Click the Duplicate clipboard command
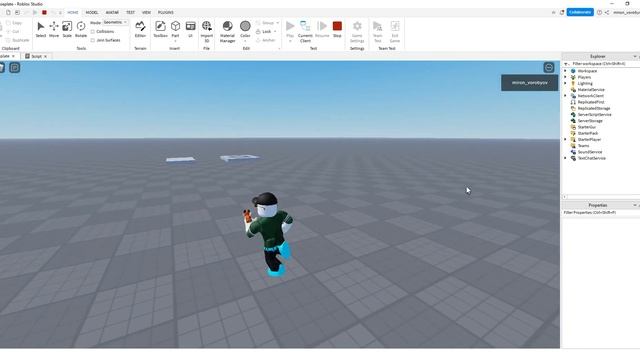The width and height of the screenshot is (640, 360). pos(18,40)
